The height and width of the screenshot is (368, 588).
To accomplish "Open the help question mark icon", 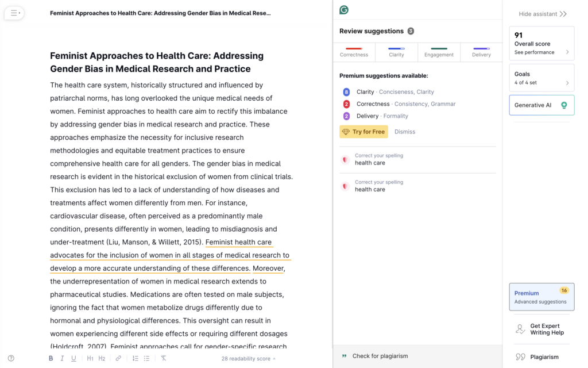I will click(11, 358).
